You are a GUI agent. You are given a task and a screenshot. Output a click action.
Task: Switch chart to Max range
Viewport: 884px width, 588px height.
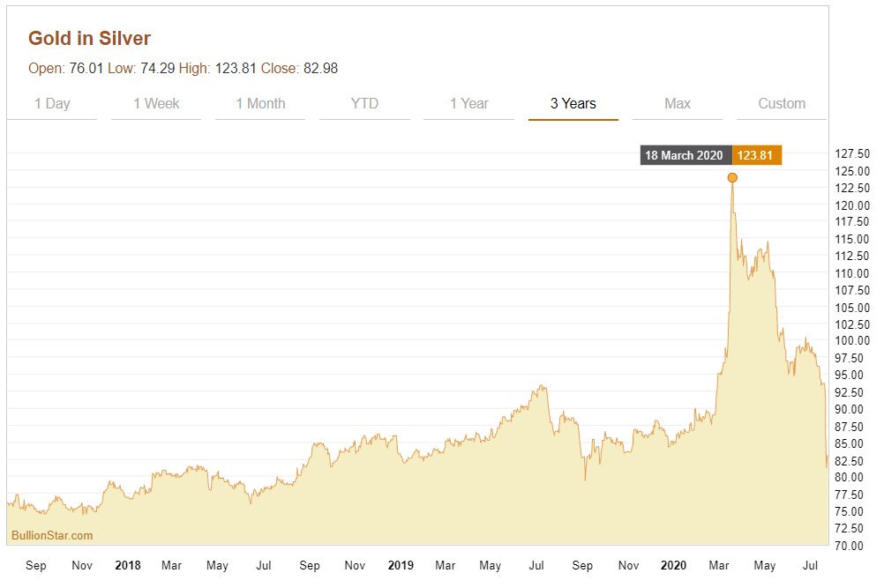[x=678, y=104]
